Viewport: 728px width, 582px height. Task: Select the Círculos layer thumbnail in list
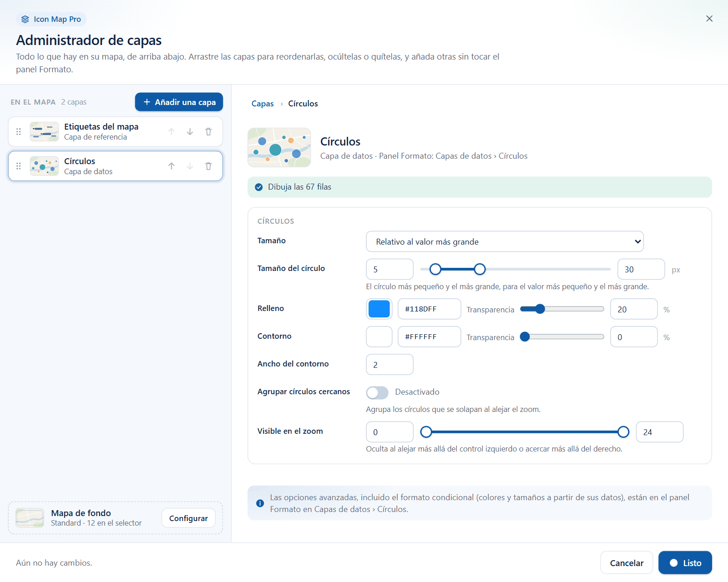pyautogui.click(x=44, y=166)
